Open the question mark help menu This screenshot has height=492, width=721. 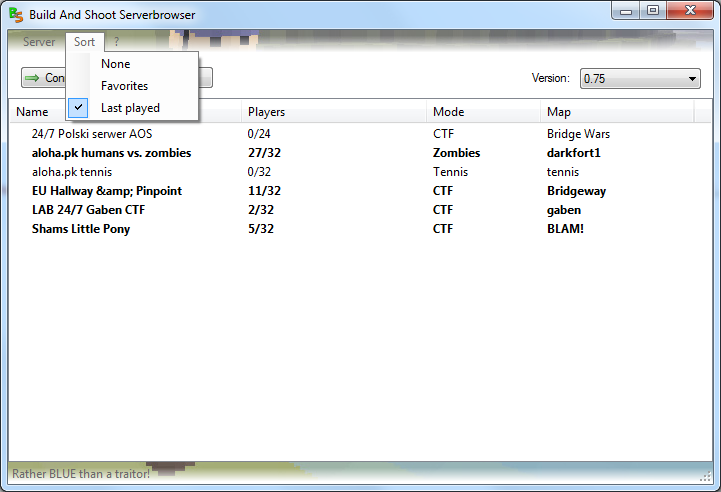(x=116, y=42)
